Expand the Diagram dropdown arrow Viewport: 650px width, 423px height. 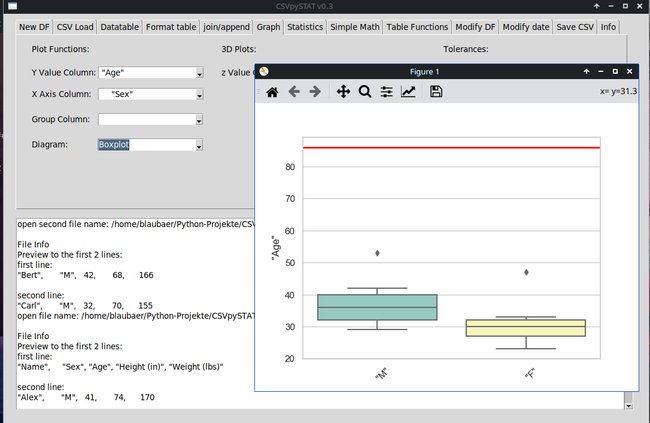pyautogui.click(x=199, y=146)
